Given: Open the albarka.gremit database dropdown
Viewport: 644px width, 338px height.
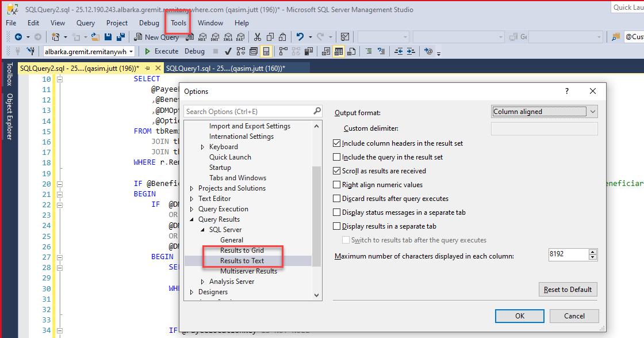Looking at the screenshot, I should click(89, 51).
